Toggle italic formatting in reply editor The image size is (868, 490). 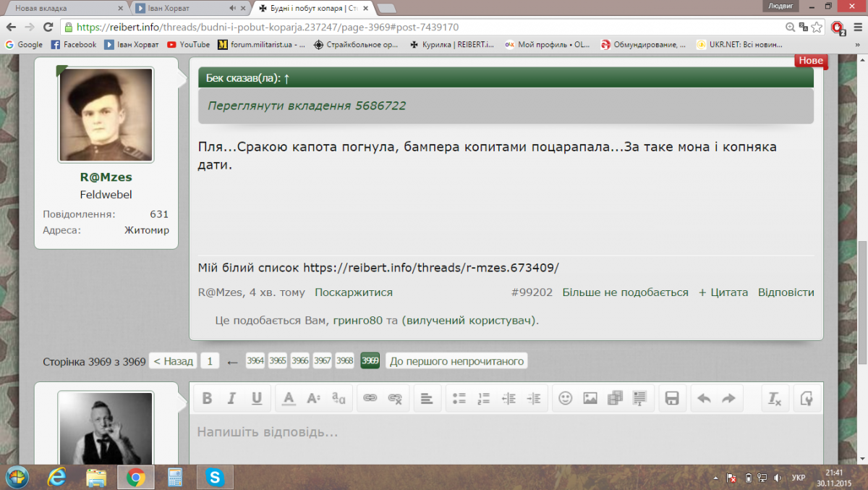click(x=231, y=398)
